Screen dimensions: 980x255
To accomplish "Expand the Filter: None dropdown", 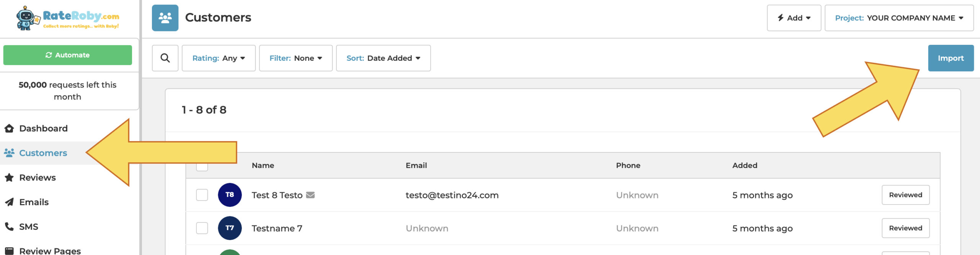I will (x=296, y=58).
